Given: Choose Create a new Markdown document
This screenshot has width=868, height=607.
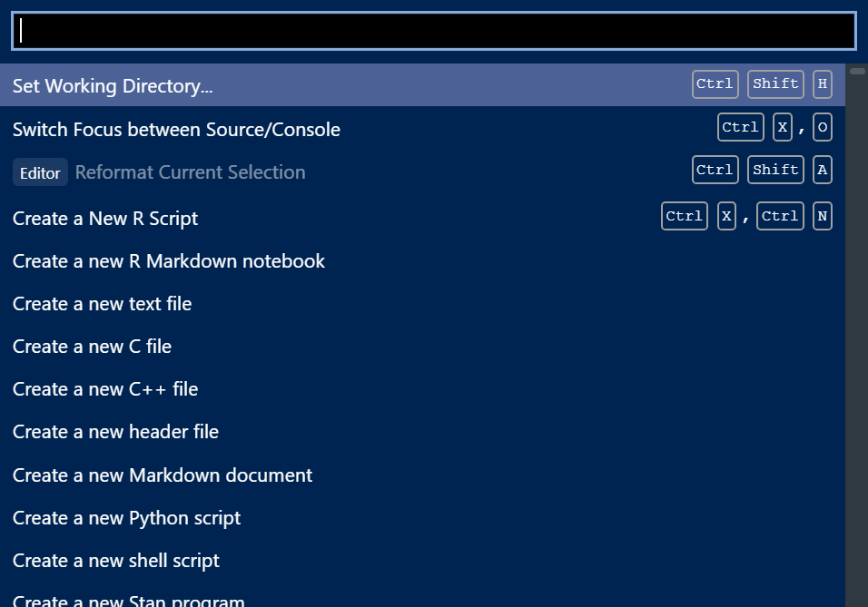Looking at the screenshot, I should [422, 475].
